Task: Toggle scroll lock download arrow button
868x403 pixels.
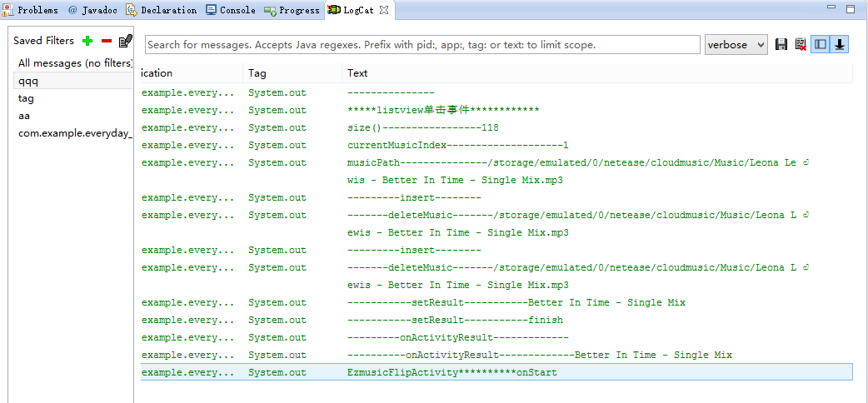Action: tap(839, 45)
